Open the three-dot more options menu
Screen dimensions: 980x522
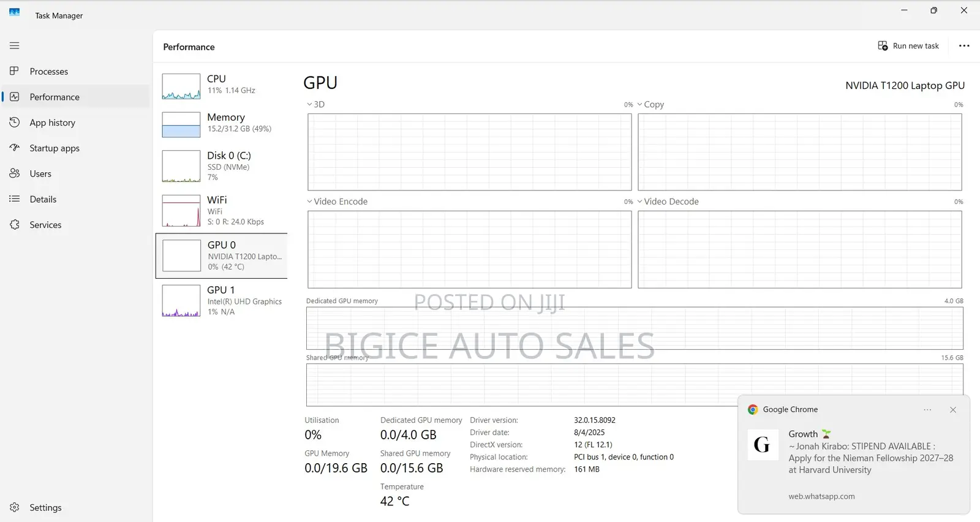click(x=964, y=46)
